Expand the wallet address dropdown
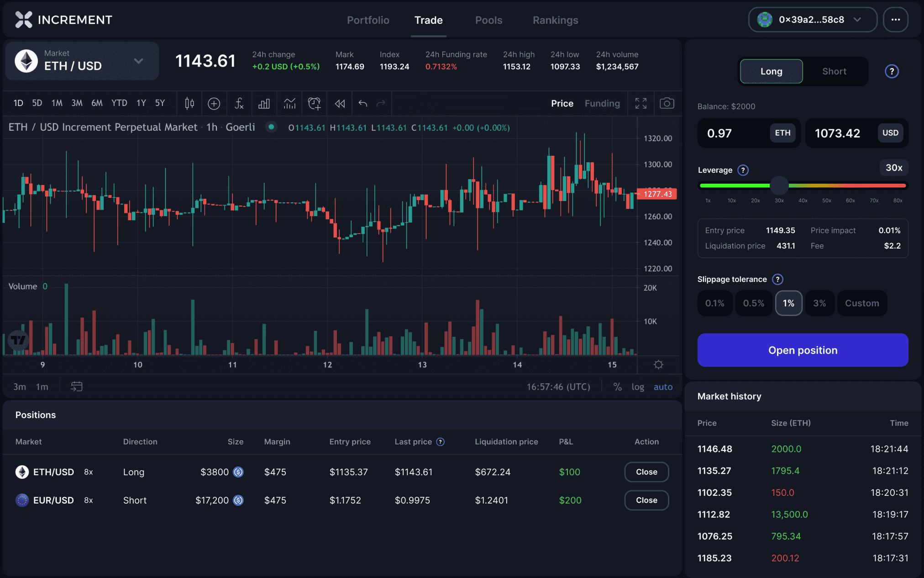This screenshot has height=578, width=924. [857, 20]
